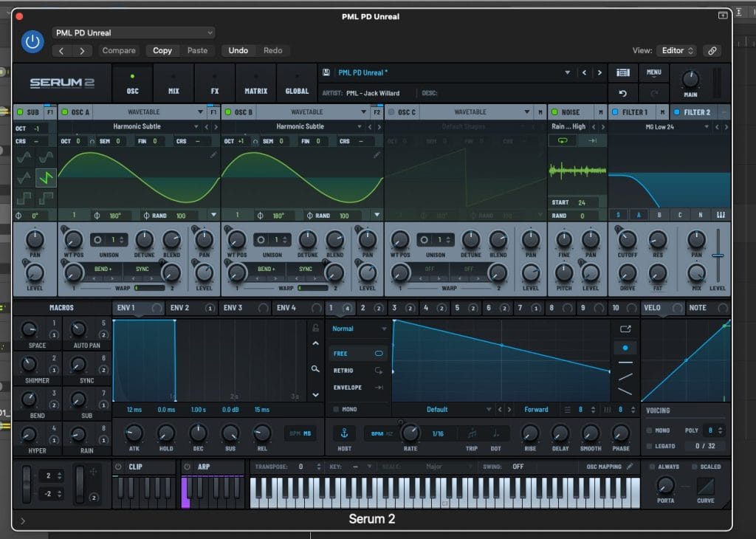Click Serum's curved undo arrow icon
This screenshot has height=539, width=756.
[x=622, y=93]
